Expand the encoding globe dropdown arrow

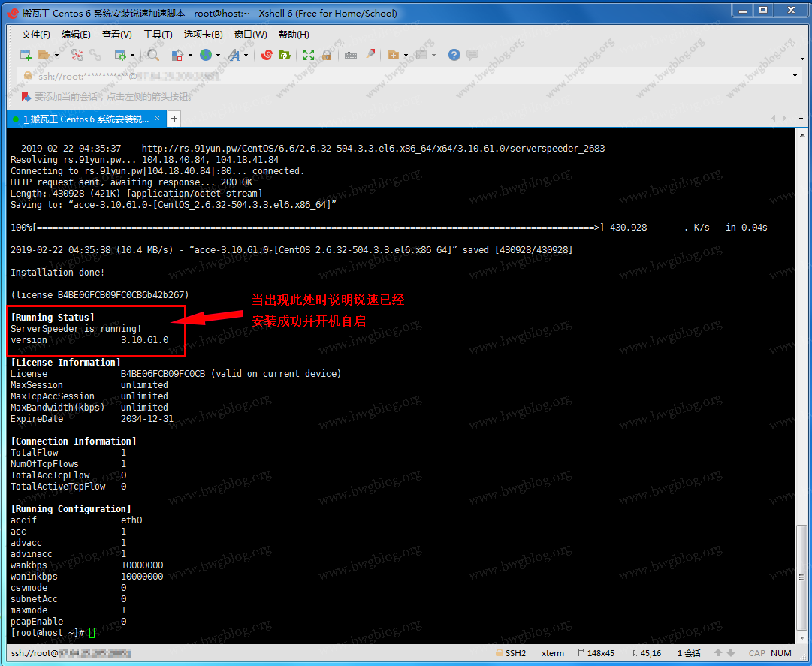(218, 56)
